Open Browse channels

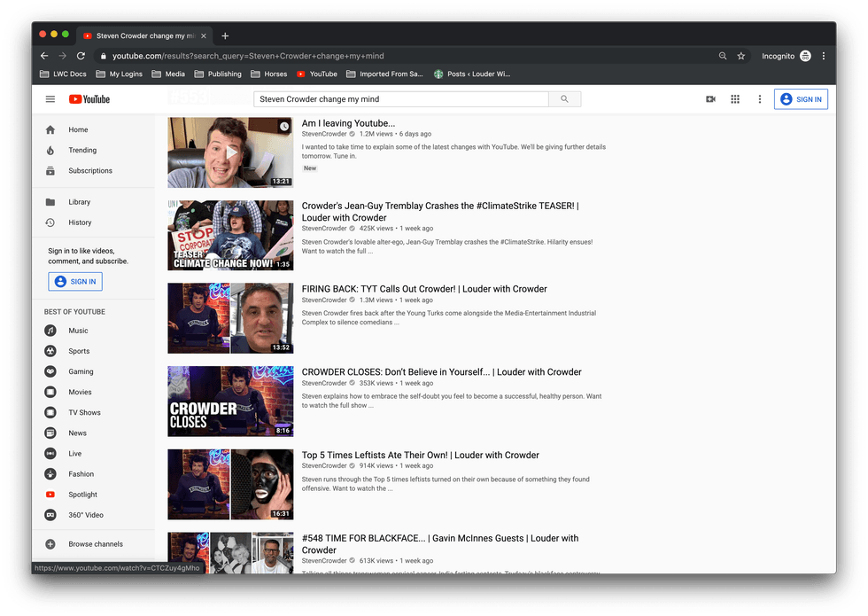pos(96,543)
